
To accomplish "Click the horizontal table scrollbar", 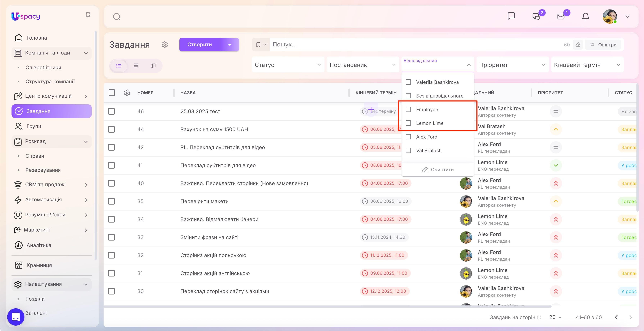I will (x=328, y=307).
